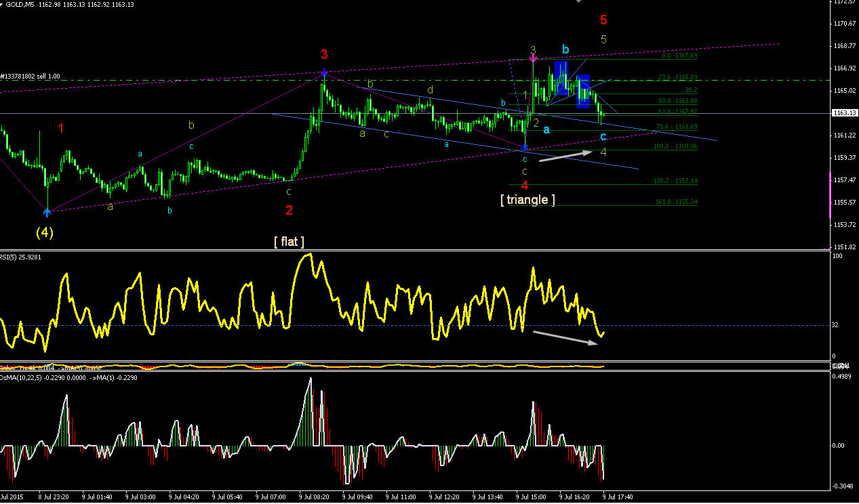Click the 9 Jul 17:40 time axis label
Image resolution: width=859 pixels, height=504 pixels.
tap(618, 497)
